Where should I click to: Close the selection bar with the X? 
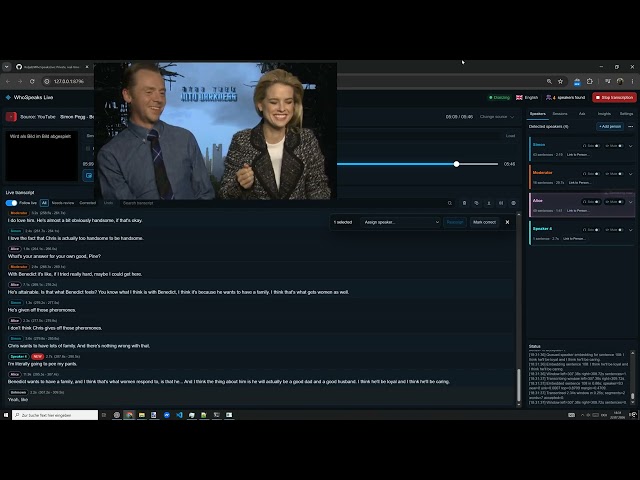click(x=507, y=222)
